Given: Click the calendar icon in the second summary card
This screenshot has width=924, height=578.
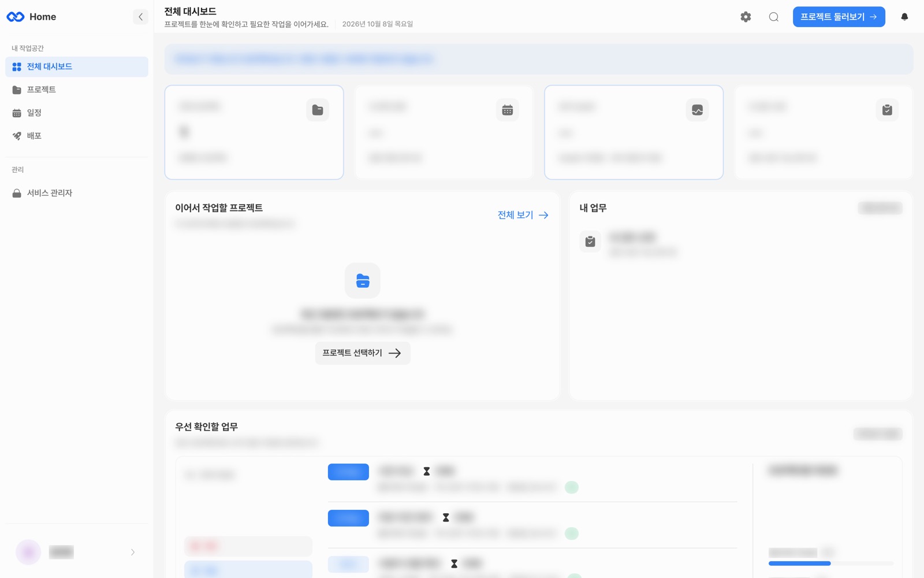Looking at the screenshot, I should coord(508,110).
